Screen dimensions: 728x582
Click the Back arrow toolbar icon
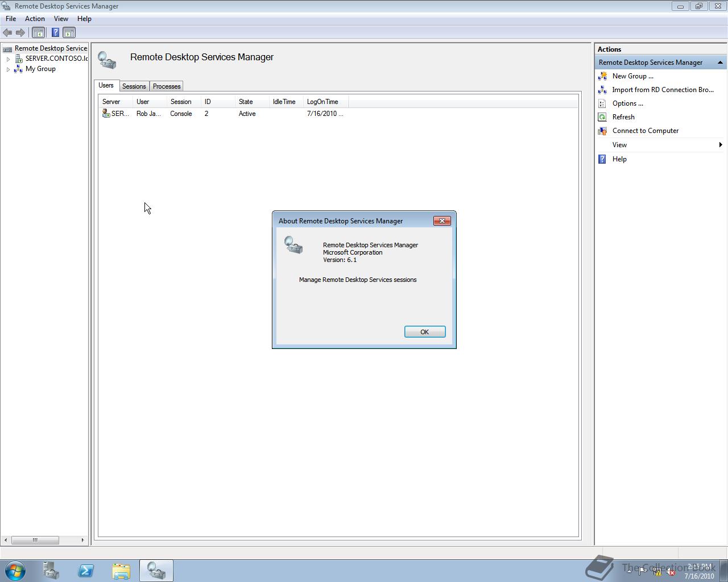(x=7, y=33)
